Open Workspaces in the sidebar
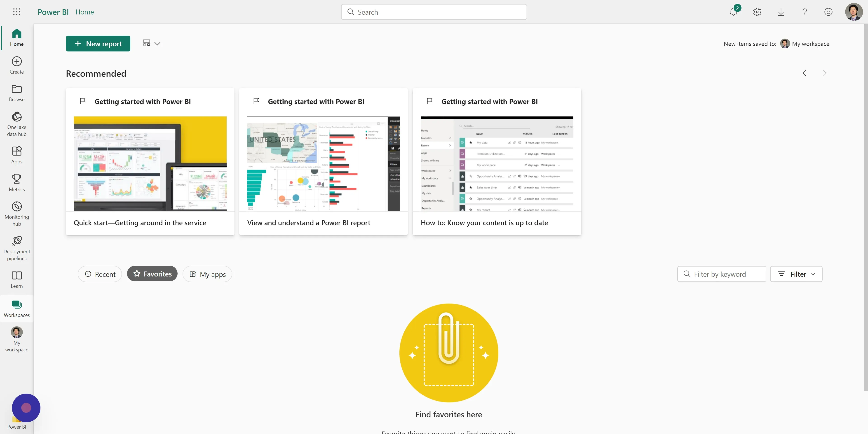This screenshot has height=434, width=868. click(x=17, y=309)
